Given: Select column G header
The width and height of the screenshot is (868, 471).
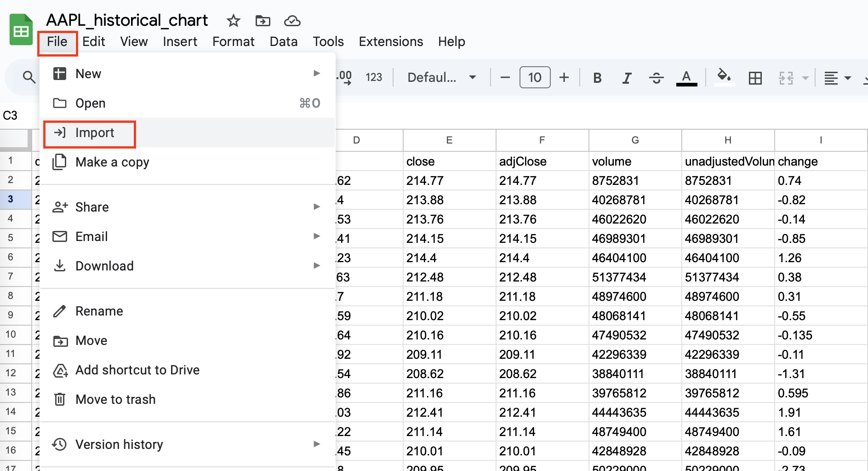Looking at the screenshot, I should 635,140.
